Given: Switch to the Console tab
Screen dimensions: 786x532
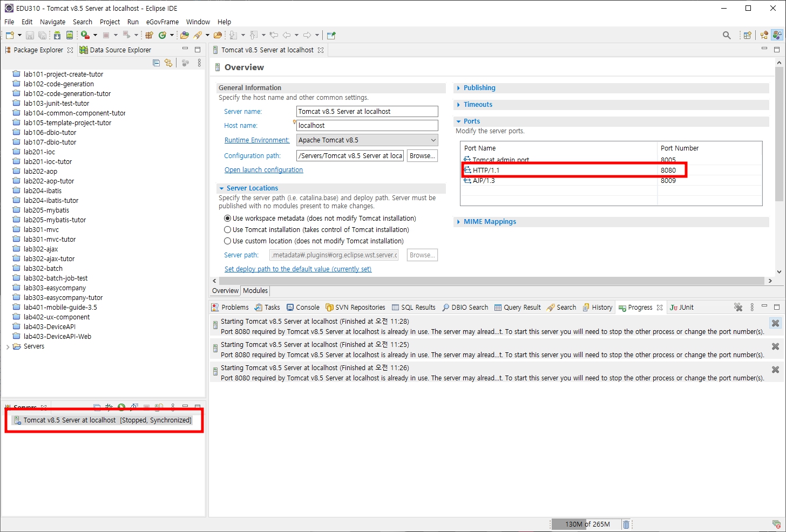Looking at the screenshot, I should pyautogui.click(x=303, y=307).
